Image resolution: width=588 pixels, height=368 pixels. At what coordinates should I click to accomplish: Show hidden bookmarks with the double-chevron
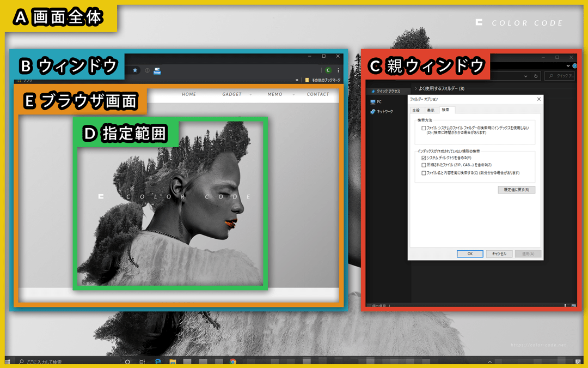coord(297,80)
